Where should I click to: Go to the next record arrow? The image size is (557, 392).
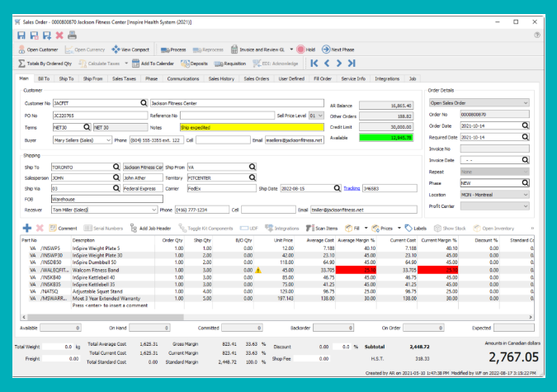(339, 64)
